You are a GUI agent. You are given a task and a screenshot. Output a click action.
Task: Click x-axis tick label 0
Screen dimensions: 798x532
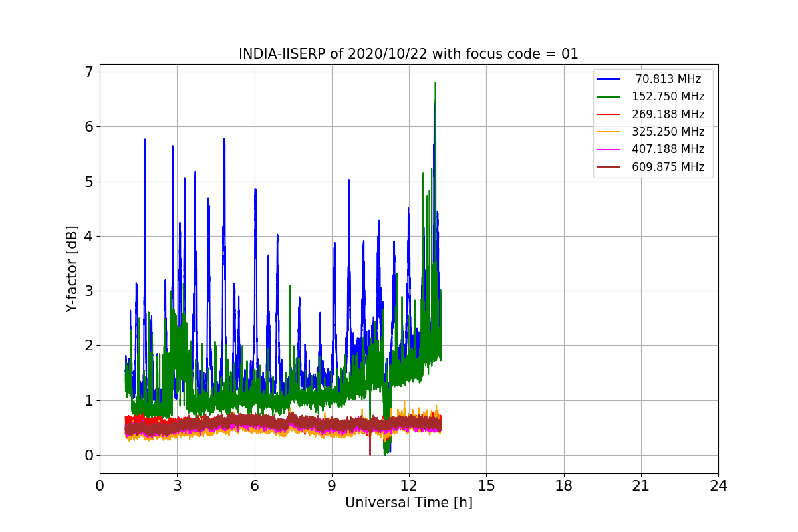tap(100, 486)
